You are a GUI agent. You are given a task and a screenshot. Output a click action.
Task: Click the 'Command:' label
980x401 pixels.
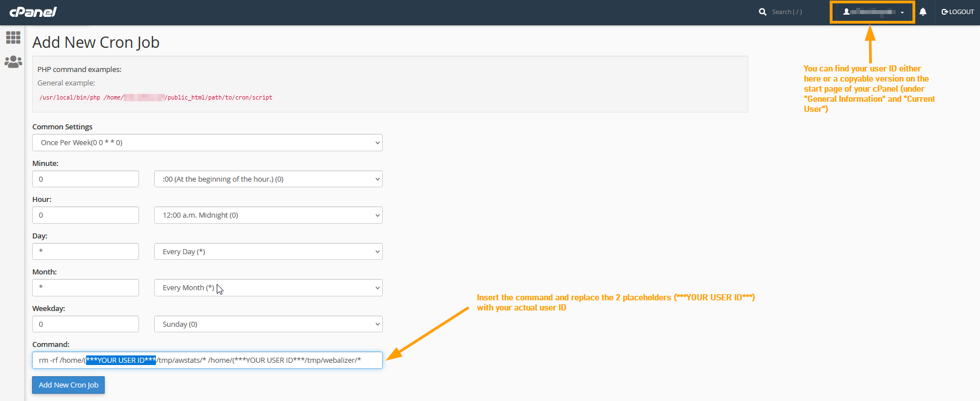[x=51, y=344]
